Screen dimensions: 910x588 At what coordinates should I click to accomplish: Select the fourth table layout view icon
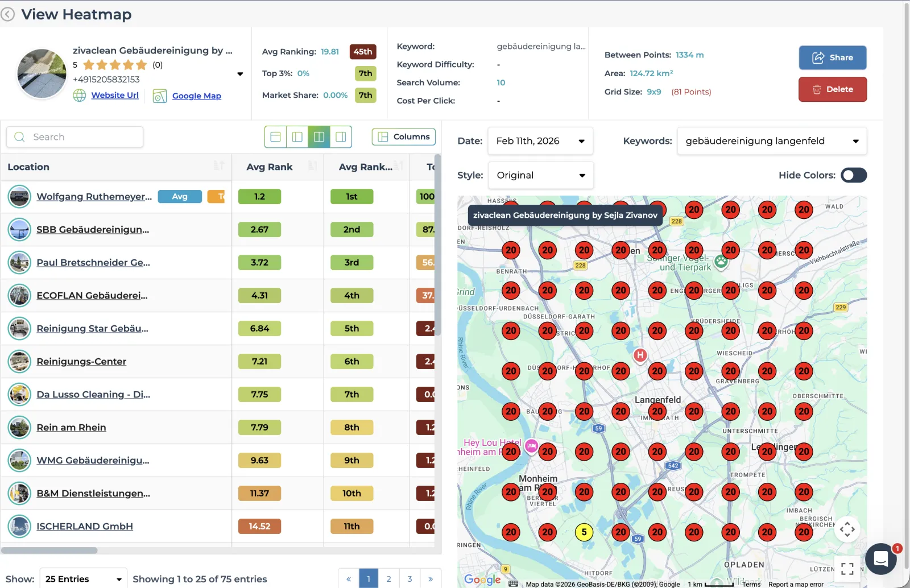(341, 136)
